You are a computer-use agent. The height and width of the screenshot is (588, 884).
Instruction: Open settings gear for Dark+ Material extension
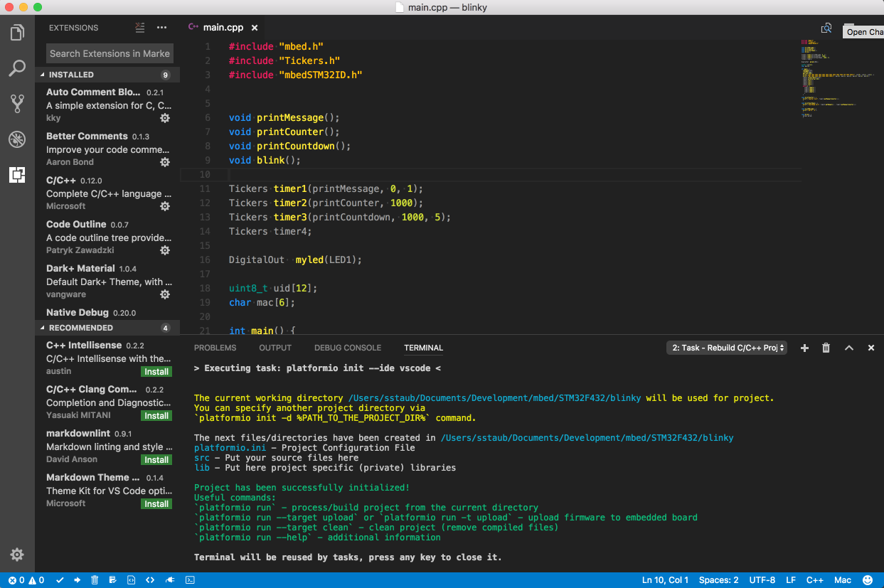tap(165, 294)
